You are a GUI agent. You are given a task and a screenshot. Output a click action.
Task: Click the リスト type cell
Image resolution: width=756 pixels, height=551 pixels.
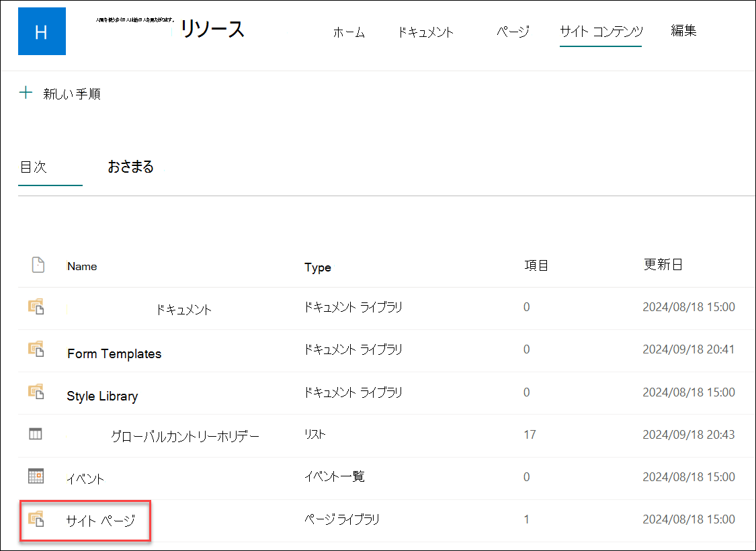pos(315,434)
